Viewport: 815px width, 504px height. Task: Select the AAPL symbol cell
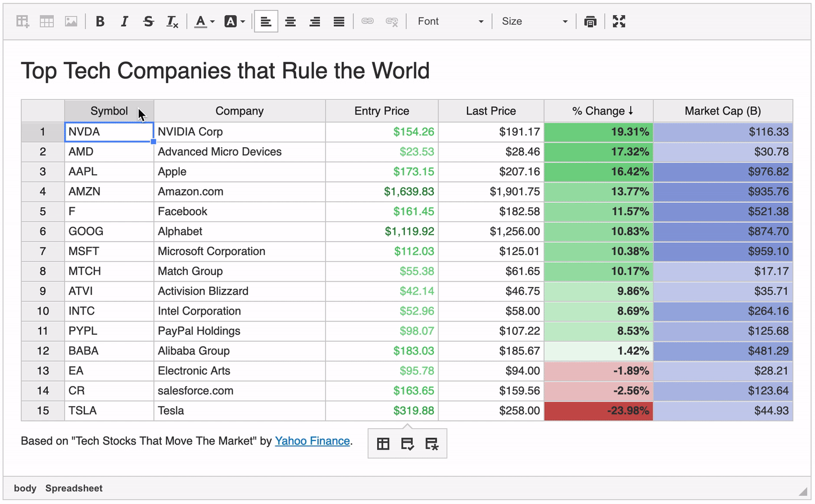click(x=109, y=172)
